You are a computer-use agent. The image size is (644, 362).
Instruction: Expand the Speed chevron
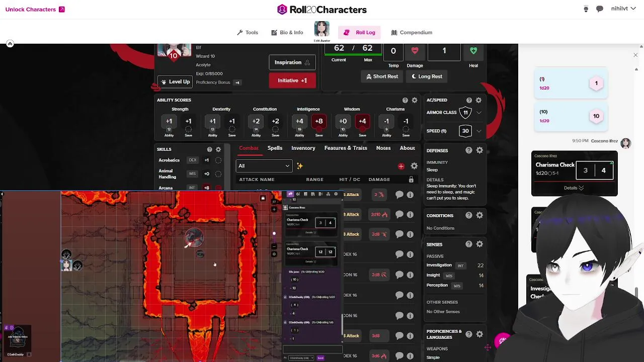(x=479, y=131)
